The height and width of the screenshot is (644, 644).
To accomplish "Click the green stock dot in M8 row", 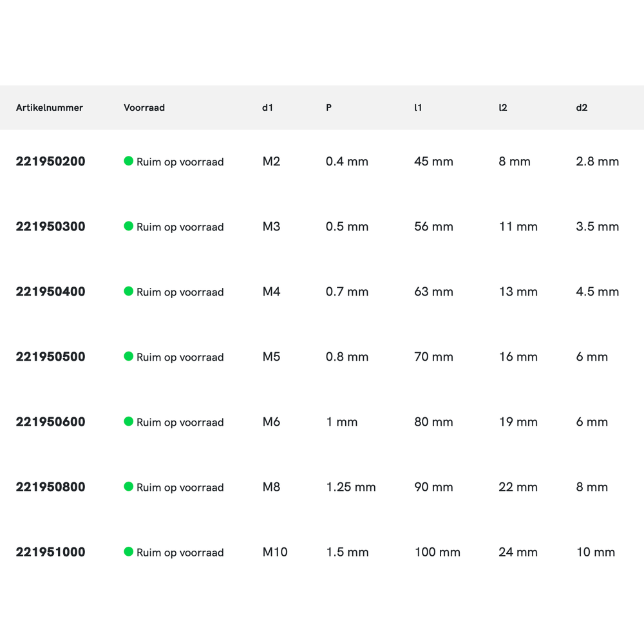I will click(128, 486).
